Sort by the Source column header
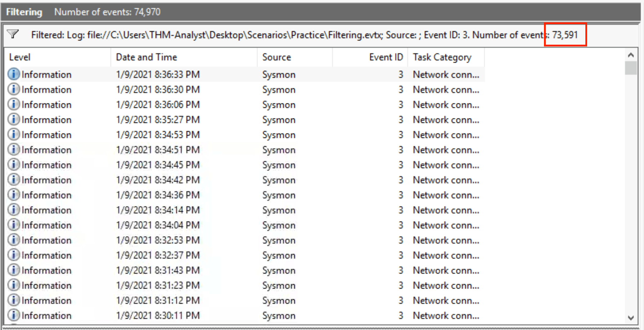Screen dimensions: 644x330 [295, 57]
